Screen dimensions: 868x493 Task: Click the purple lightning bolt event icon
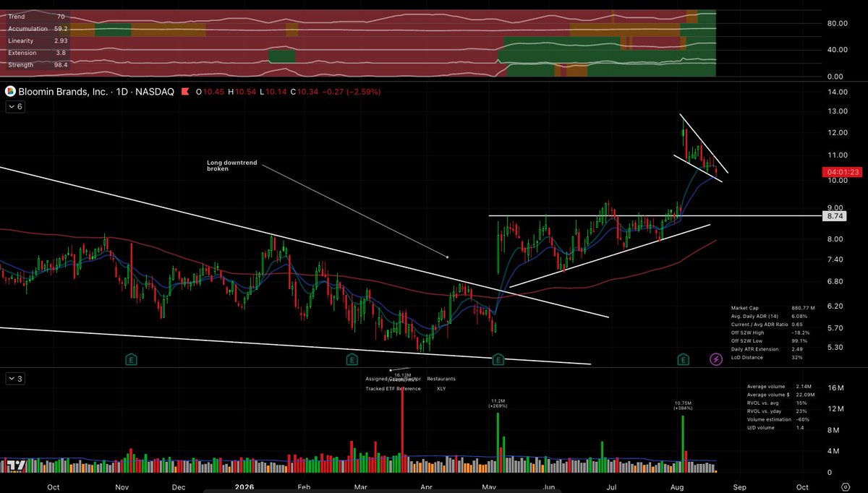pos(715,359)
